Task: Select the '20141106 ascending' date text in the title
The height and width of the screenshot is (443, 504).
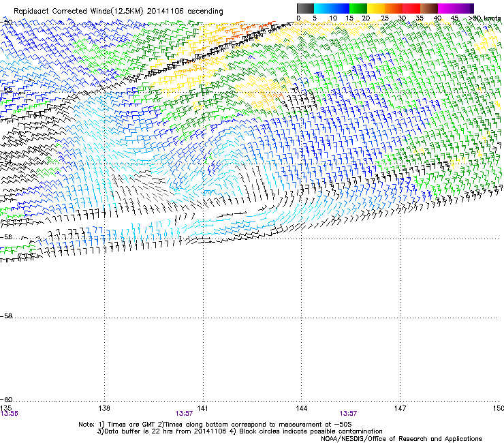Action: (x=185, y=12)
